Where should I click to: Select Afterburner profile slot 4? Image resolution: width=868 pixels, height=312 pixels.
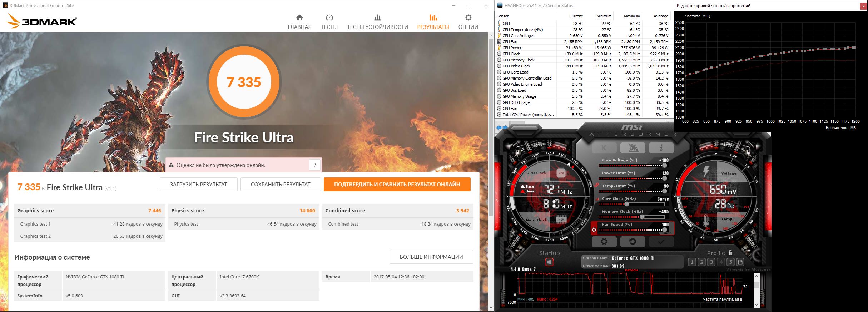[x=721, y=262]
